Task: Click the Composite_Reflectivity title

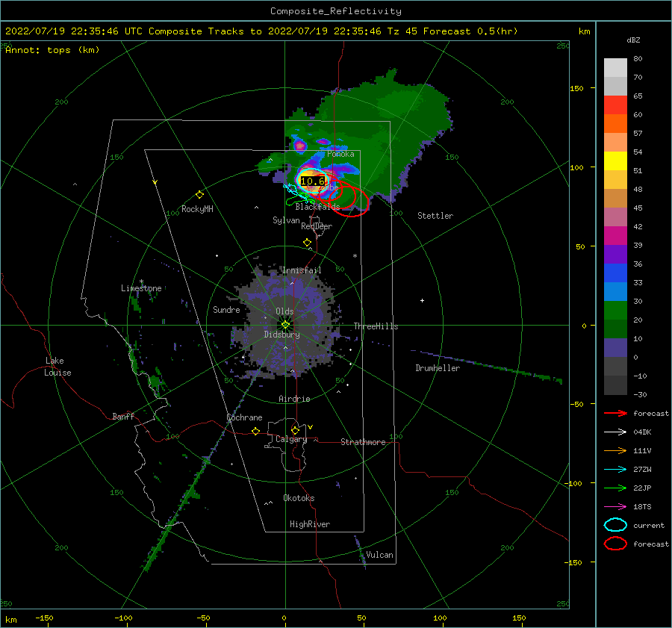Action: pyautogui.click(x=336, y=11)
